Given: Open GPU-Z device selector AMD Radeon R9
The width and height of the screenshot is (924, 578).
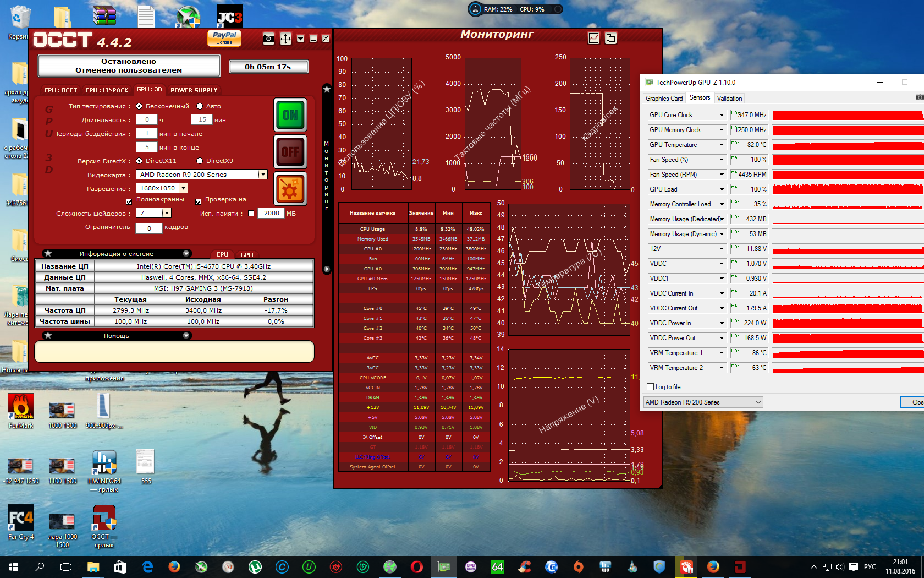Looking at the screenshot, I should click(x=703, y=402).
